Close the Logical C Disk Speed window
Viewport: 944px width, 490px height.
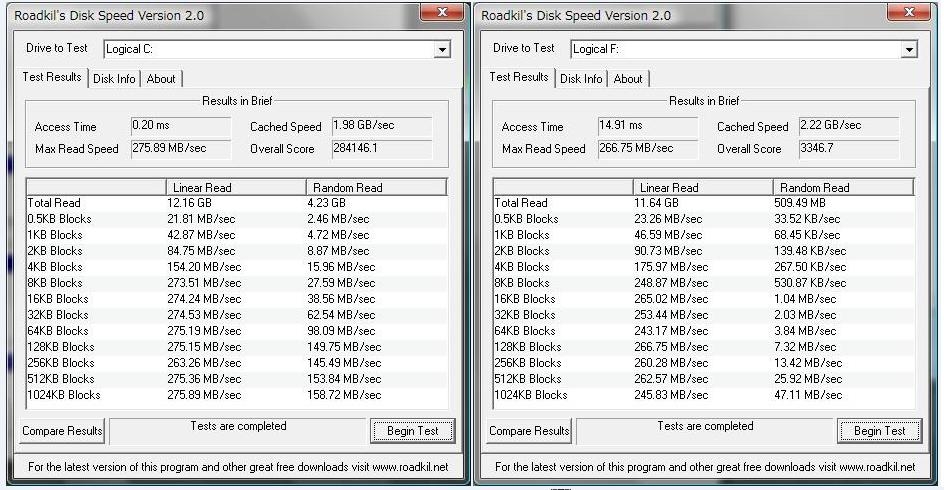[441, 12]
